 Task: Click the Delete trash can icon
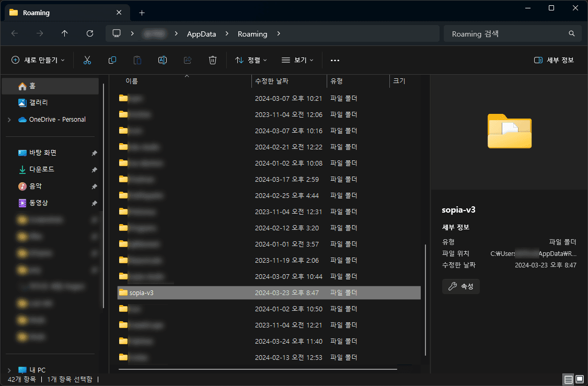(213, 60)
